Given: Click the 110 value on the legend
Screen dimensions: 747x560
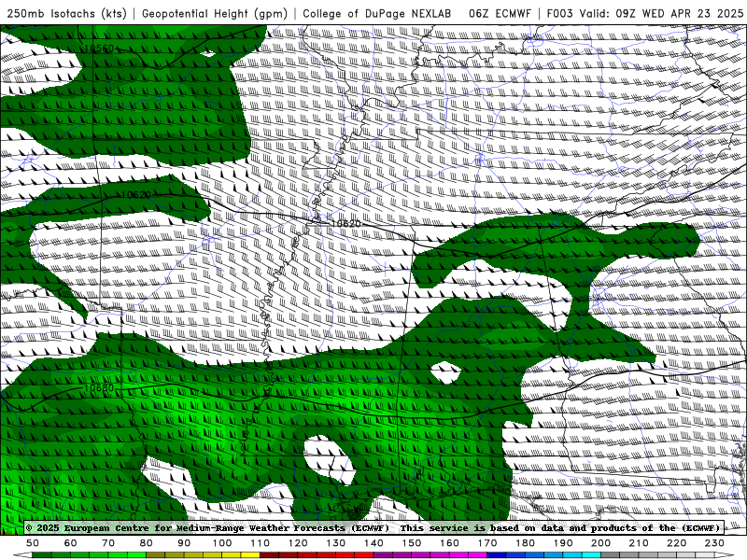Looking at the screenshot, I should 261,543.
